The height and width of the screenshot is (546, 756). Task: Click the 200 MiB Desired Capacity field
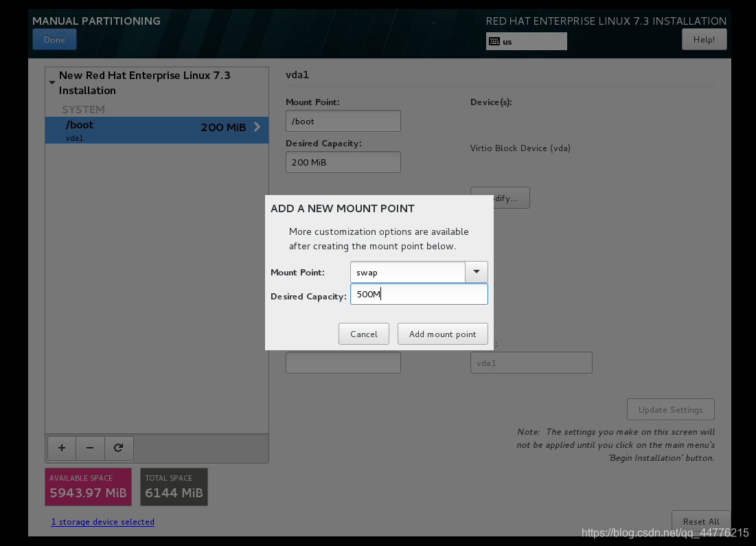click(x=343, y=163)
